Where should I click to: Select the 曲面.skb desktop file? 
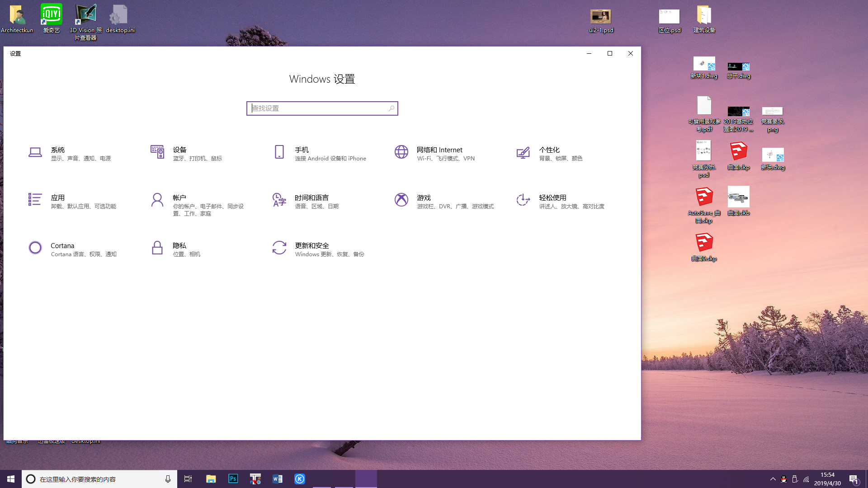pyautogui.click(x=738, y=201)
